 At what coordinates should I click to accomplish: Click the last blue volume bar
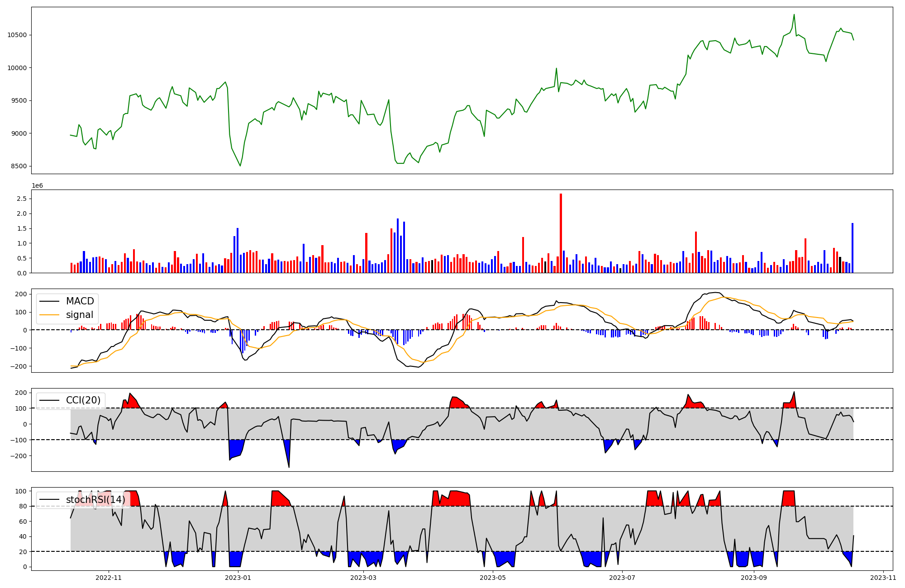pyautogui.click(x=853, y=248)
